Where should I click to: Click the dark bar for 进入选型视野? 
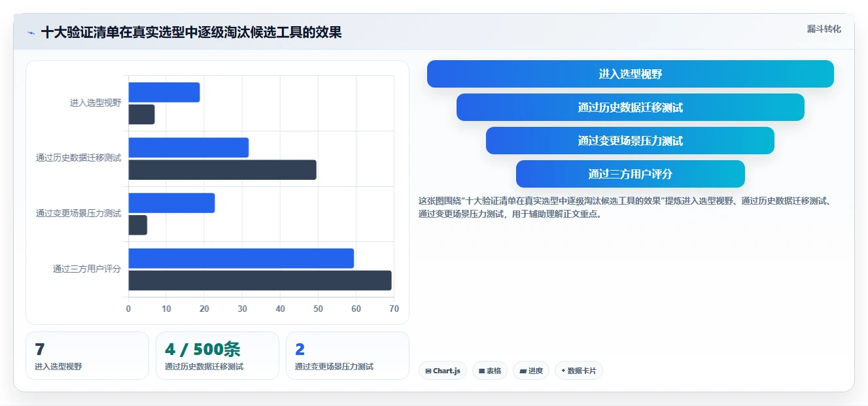142,114
